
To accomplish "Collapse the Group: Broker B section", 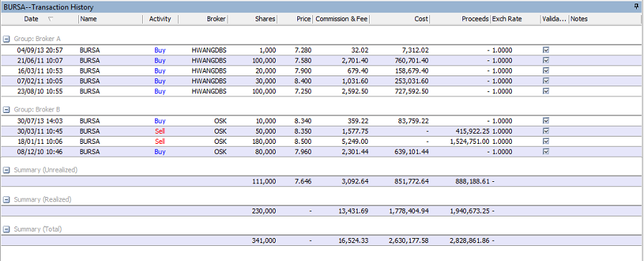I will click(6, 110).
